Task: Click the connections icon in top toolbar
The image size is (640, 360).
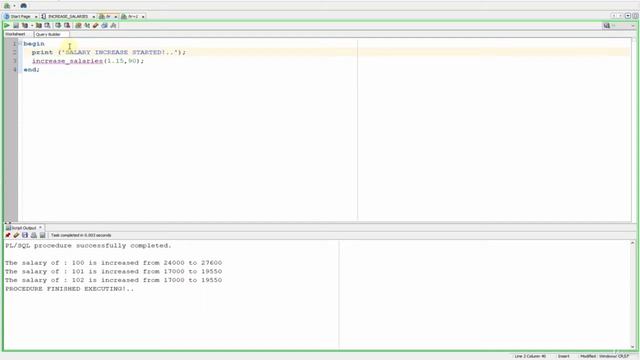Action: (7, 6)
